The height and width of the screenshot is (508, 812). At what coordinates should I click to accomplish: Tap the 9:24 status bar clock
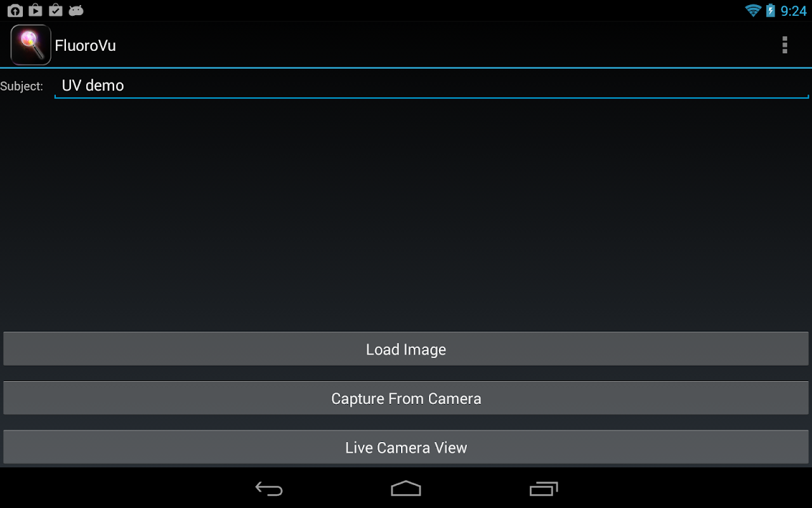[x=794, y=11]
